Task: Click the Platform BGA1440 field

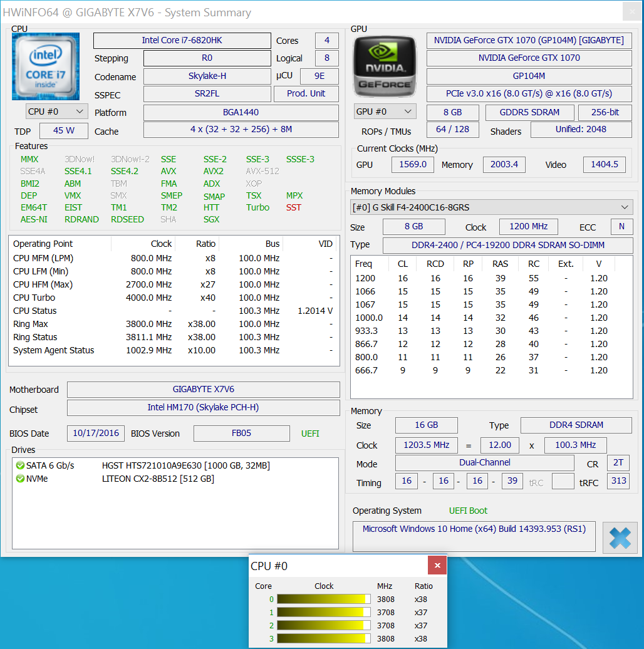Action: pos(241,113)
